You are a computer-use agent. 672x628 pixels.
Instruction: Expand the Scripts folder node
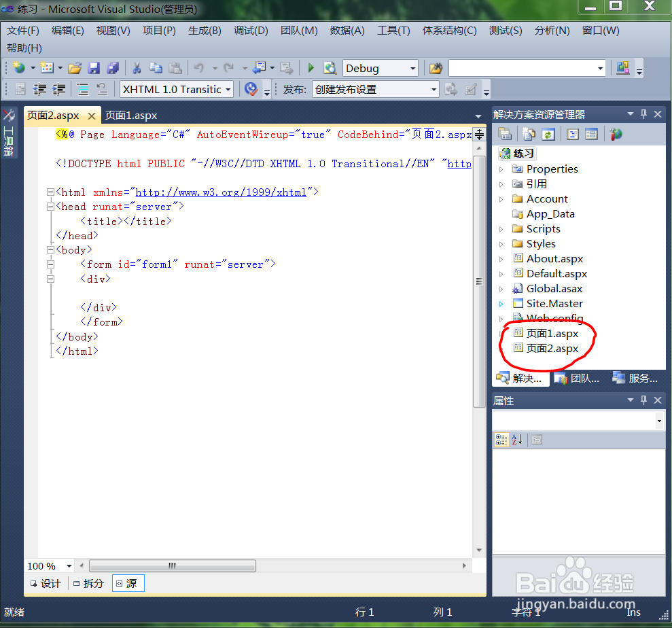pos(501,229)
